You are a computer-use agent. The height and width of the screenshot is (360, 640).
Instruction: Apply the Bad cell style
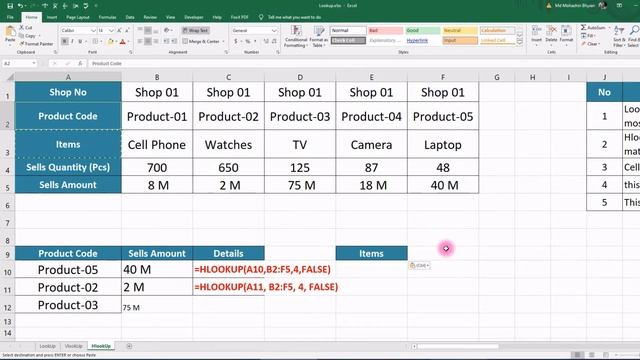tap(385, 31)
